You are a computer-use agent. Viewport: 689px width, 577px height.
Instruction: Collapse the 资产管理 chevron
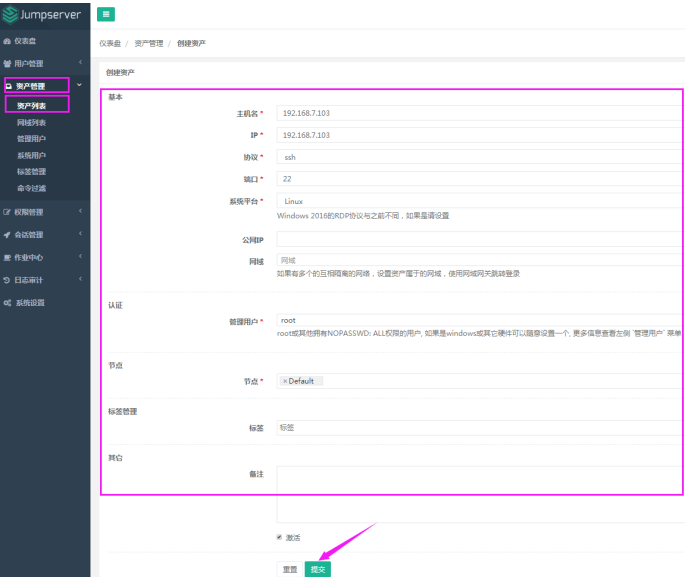click(x=80, y=85)
